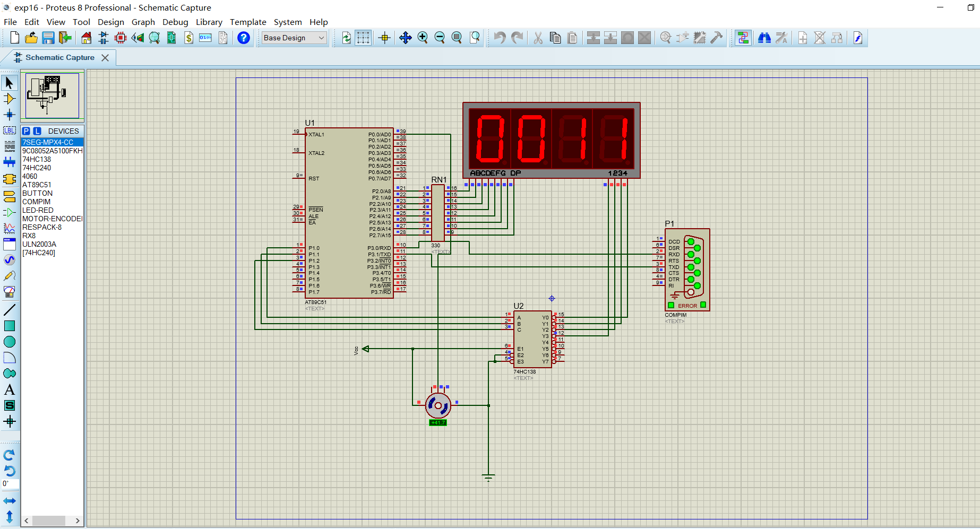Screen dimensions: 980x529
Task: Select the Junction dot mode tool
Action: 10,115
